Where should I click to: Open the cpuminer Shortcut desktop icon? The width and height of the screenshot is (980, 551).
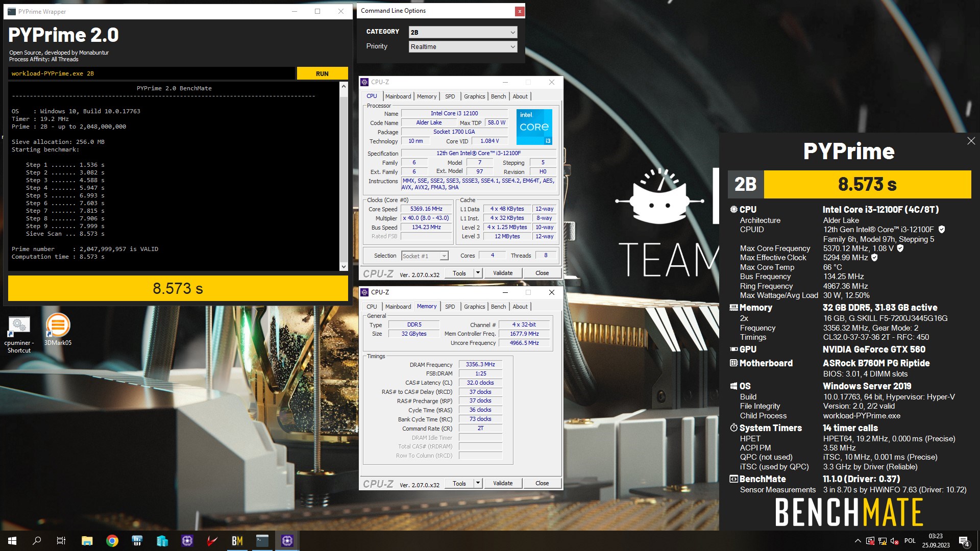point(19,335)
